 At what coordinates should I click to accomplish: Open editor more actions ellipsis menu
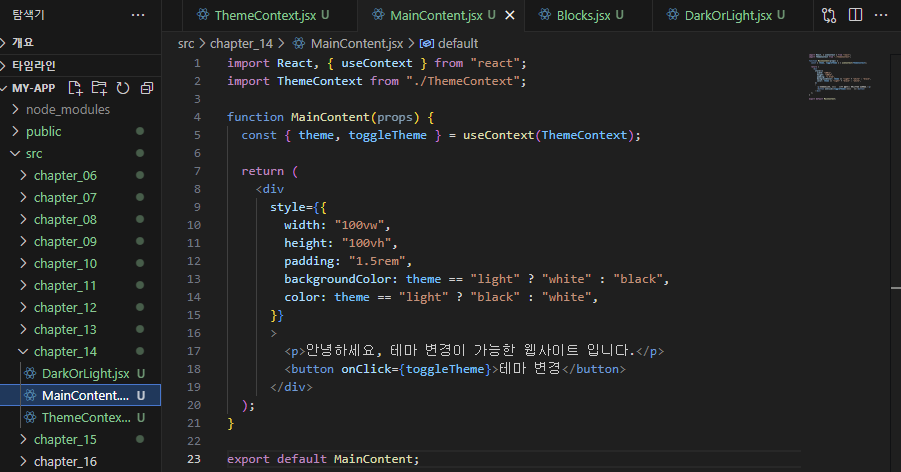[881, 15]
